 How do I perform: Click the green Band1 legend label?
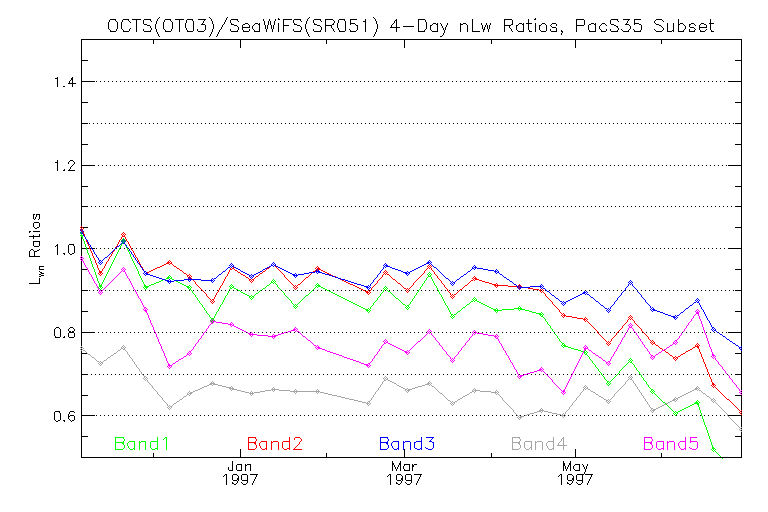click(142, 444)
